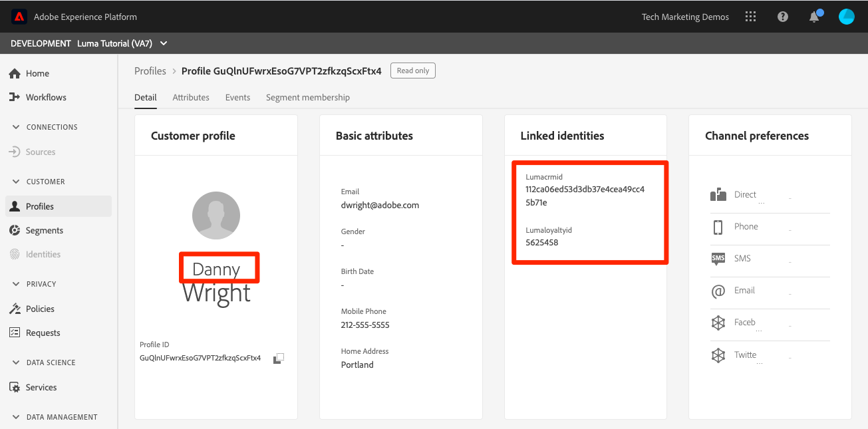This screenshot has width=868, height=429.
Task: Click the profile avatar placeholder image
Action: [216, 215]
